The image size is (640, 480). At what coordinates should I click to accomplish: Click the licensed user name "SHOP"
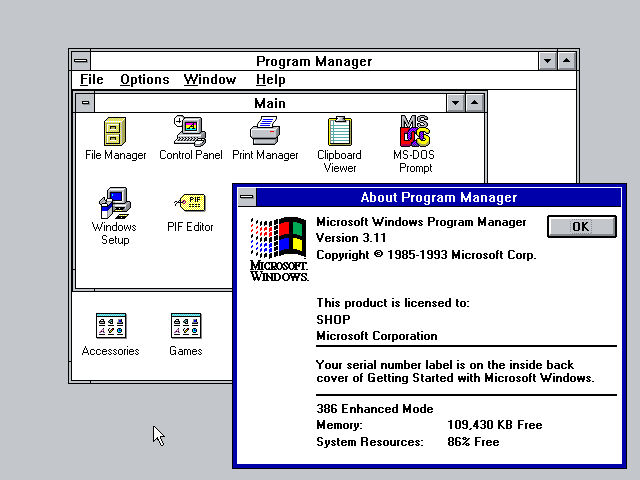pos(333,319)
